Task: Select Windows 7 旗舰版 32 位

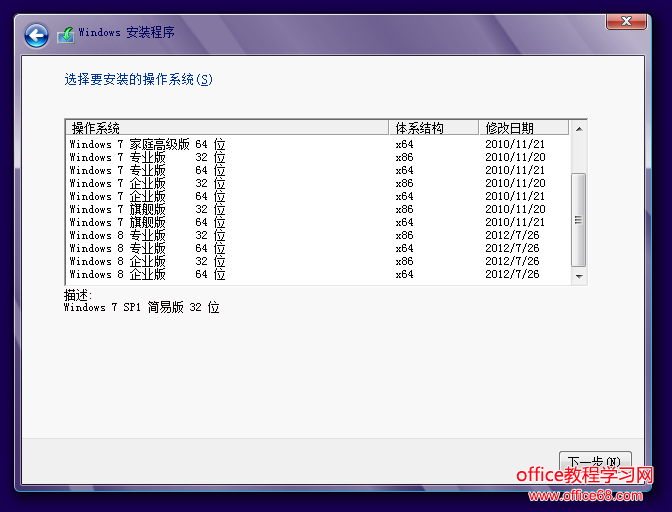Action: (318, 210)
